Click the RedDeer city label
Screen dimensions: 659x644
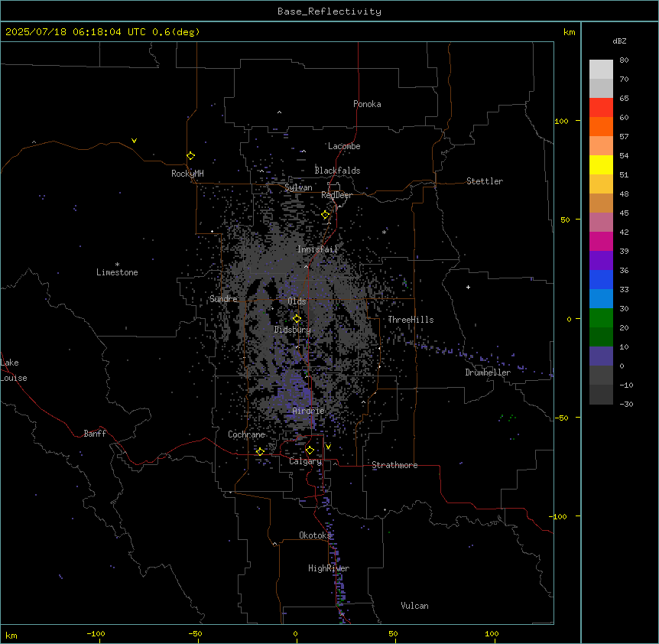[x=336, y=195]
